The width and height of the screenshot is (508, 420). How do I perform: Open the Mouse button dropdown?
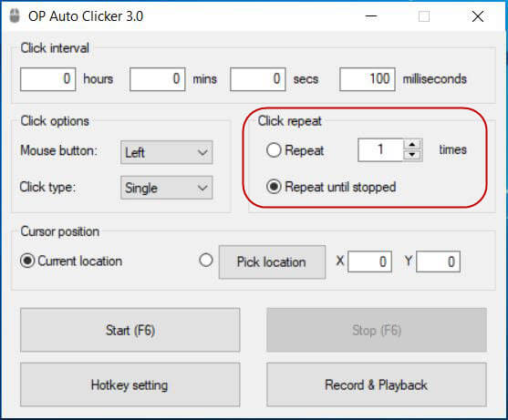pyautogui.click(x=167, y=152)
